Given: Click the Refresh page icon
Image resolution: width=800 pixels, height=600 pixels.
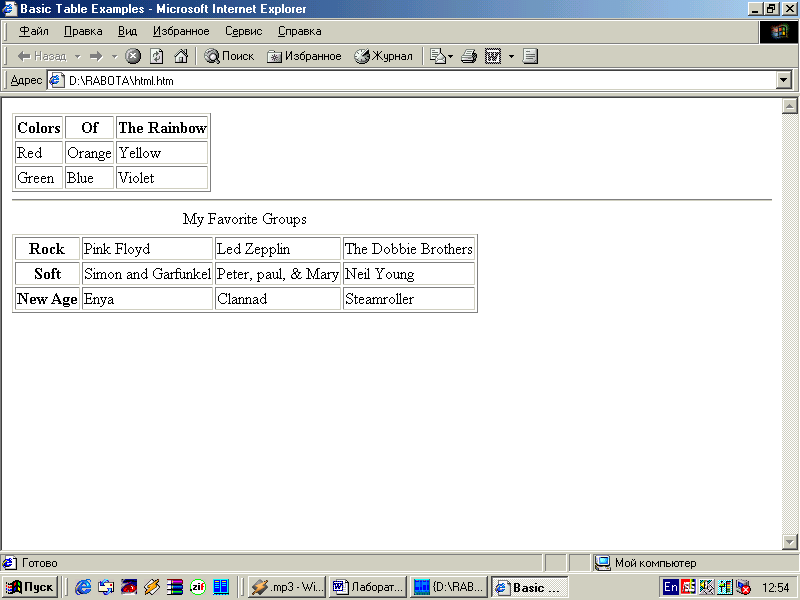Looking at the screenshot, I should [157, 56].
